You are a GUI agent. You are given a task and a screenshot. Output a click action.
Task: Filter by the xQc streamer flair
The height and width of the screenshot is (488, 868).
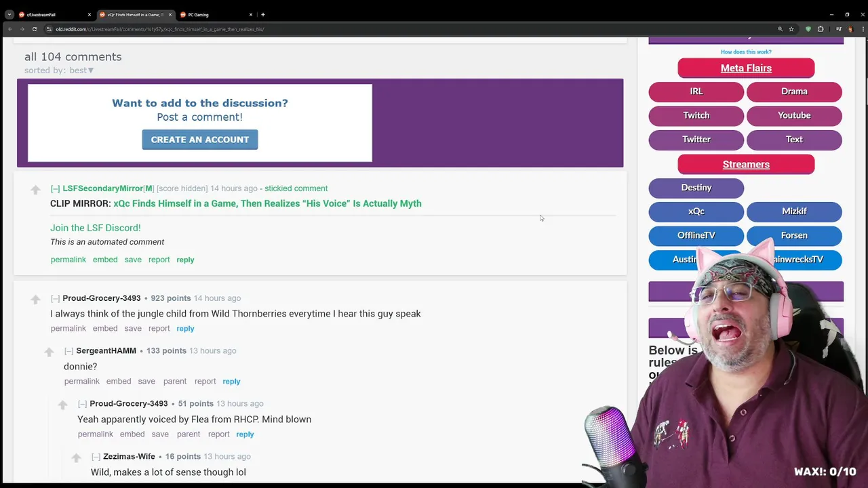tap(696, 211)
